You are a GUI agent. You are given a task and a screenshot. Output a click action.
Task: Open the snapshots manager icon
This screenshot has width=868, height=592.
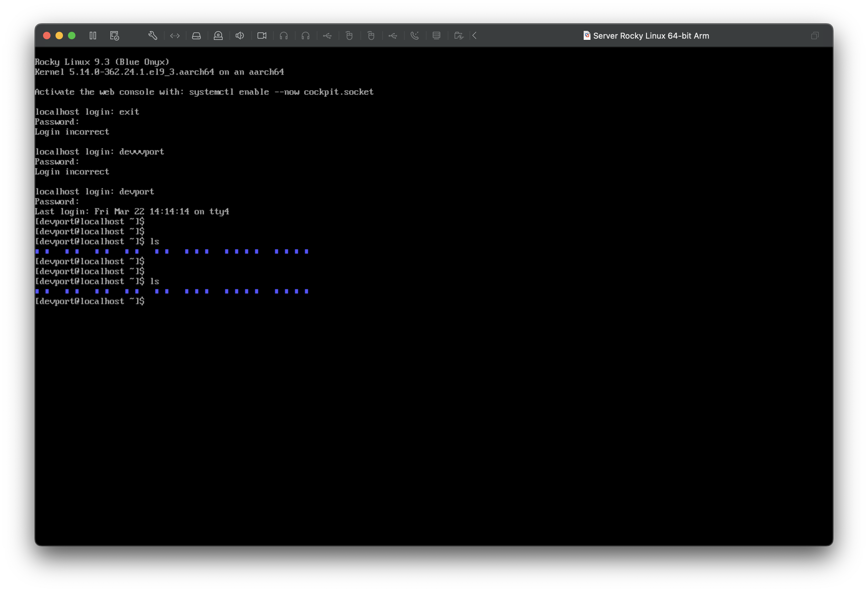point(114,36)
